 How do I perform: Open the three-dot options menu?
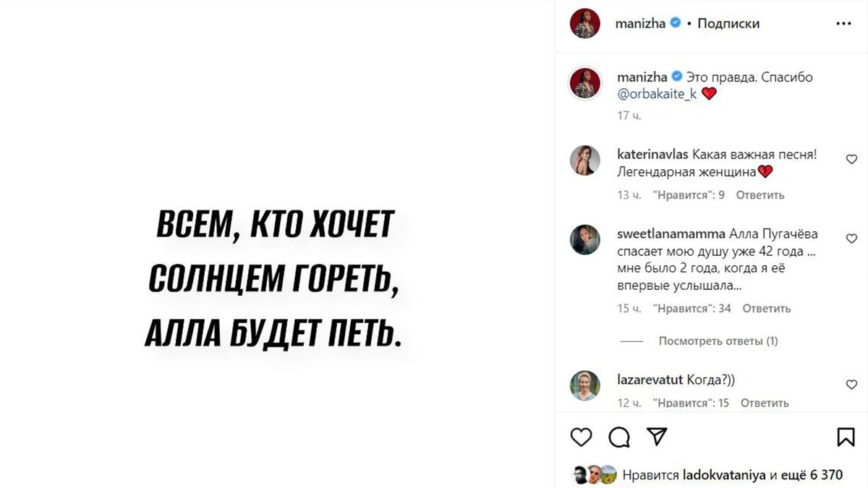click(844, 22)
